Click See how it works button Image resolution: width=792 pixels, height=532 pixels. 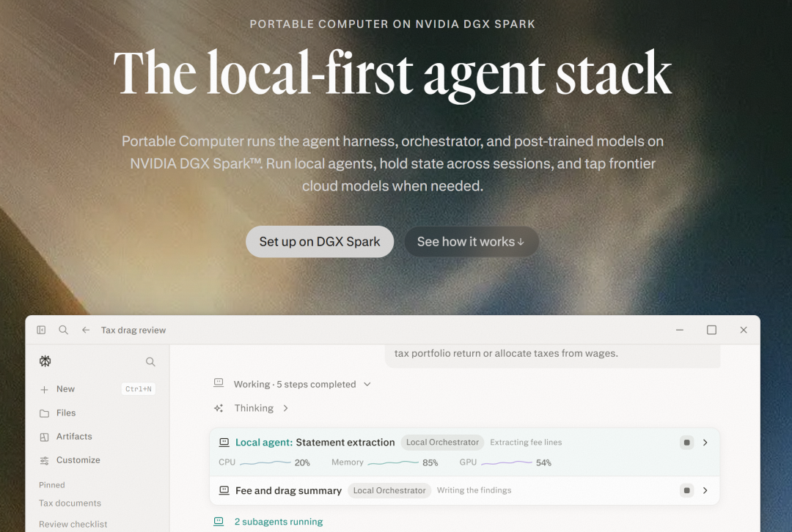[x=472, y=242]
